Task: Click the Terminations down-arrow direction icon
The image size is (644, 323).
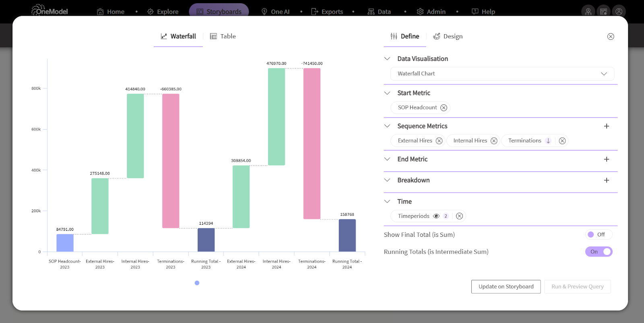Action: [x=548, y=141]
